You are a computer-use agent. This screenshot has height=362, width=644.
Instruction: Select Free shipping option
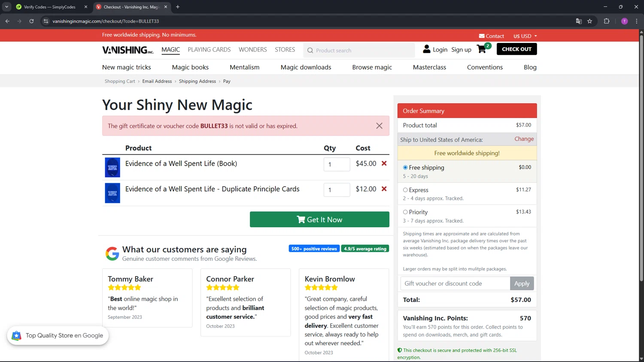[405, 167]
